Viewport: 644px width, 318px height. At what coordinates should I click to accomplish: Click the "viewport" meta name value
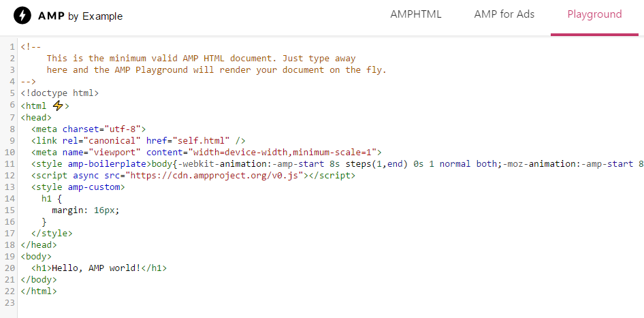point(114,152)
